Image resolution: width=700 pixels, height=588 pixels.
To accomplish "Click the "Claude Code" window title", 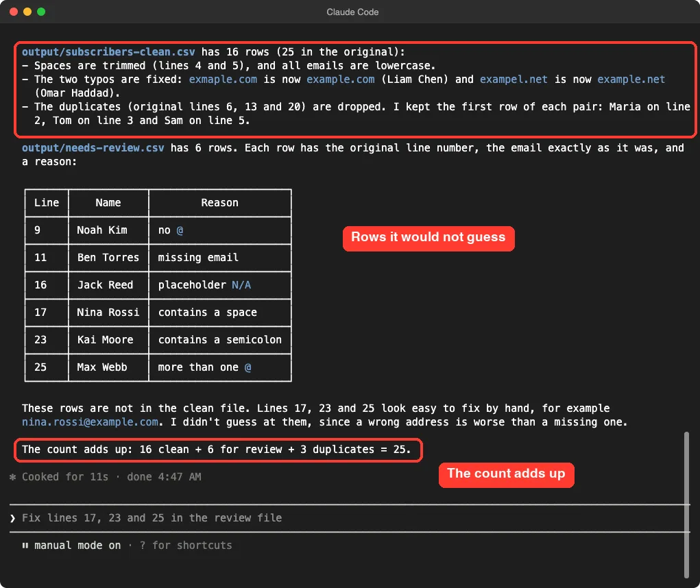I will pos(352,12).
